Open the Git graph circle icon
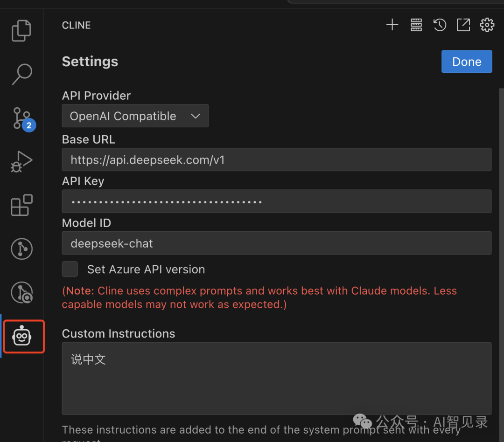The height and width of the screenshot is (442, 504). (x=21, y=249)
